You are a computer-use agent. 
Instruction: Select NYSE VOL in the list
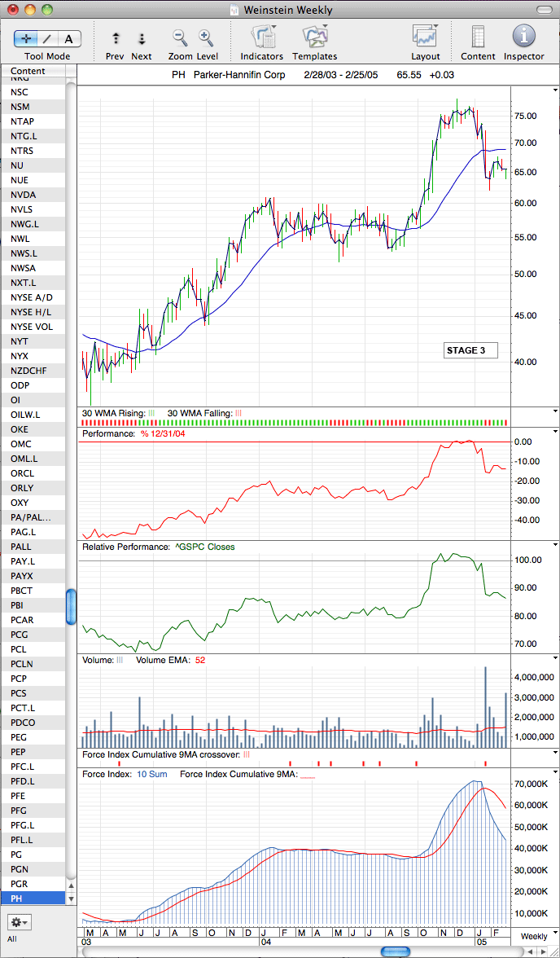click(32, 327)
